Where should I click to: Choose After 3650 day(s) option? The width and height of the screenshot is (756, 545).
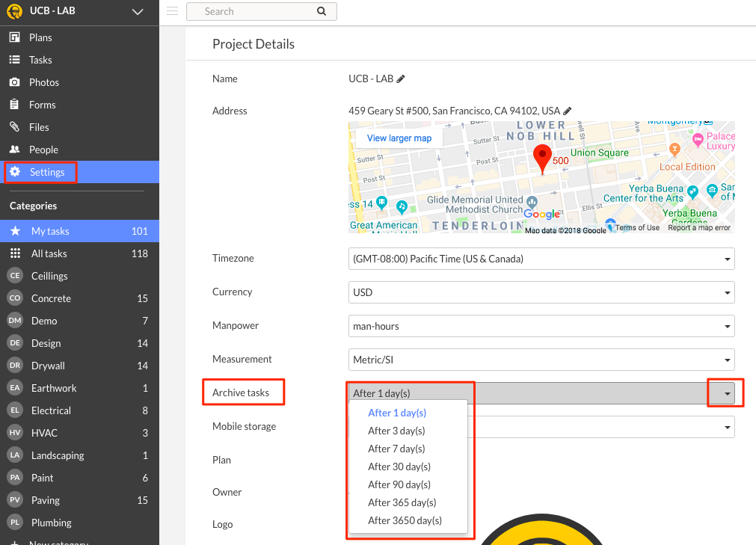point(405,520)
